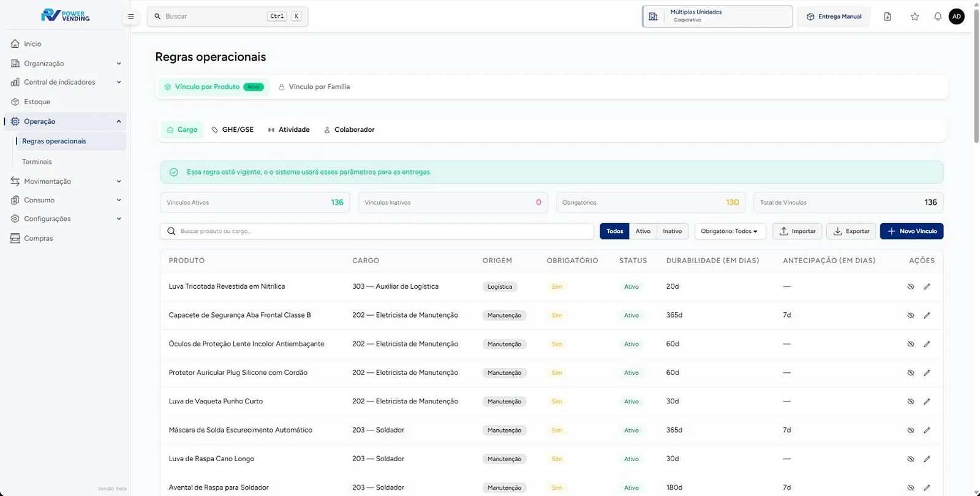
Task: Edit the Luva de Vaqueta Punho Curto row
Action: tap(927, 402)
